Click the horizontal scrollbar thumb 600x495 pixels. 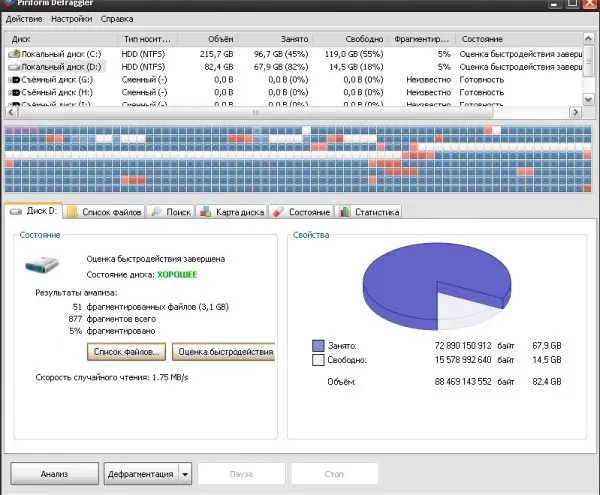click(x=256, y=112)
